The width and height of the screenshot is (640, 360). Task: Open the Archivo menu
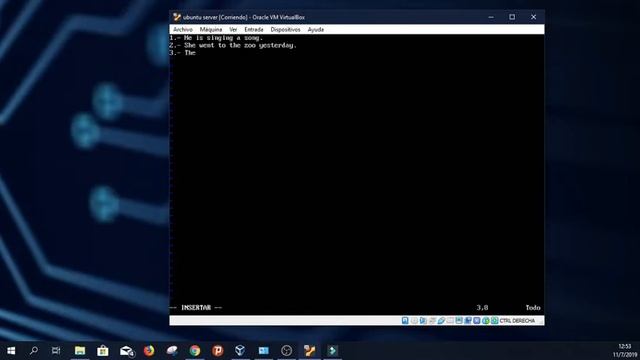coord(182,29)
